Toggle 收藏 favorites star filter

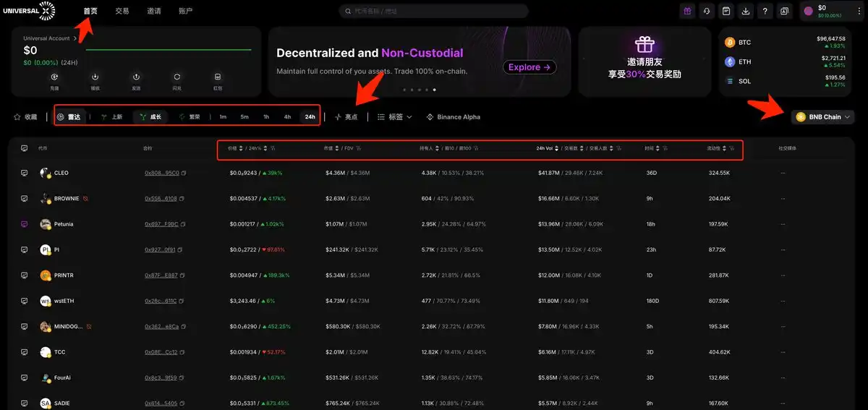click(x=25, y=116)
